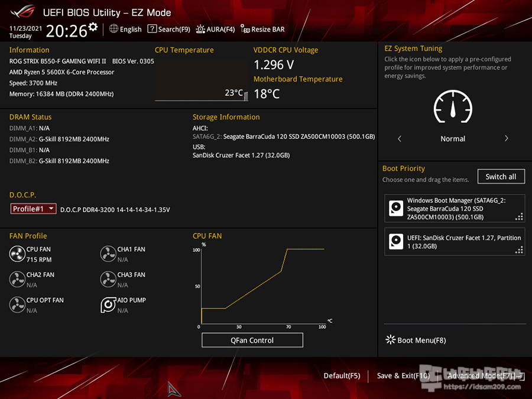Click drag handle on Windows Boot Manager entry
The height and width of the screenshot is (399, 532).
pos(519,216)
